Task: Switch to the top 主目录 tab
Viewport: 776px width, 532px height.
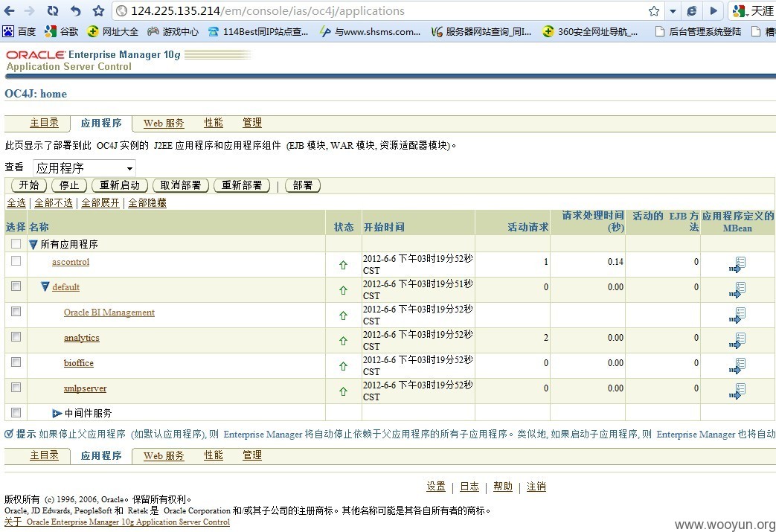Action: click(x=44, y=123)
